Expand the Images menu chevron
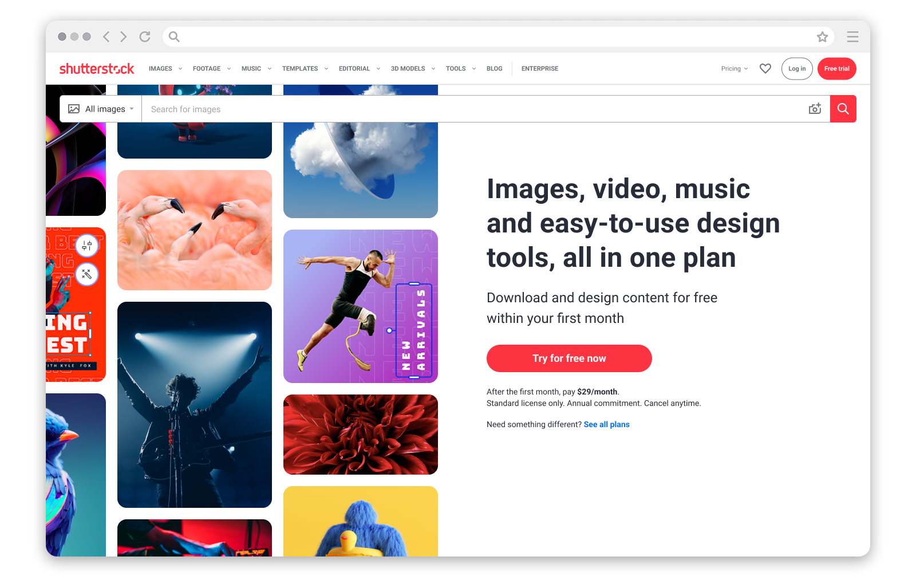 pyautogui.click(x=180, y=69)
